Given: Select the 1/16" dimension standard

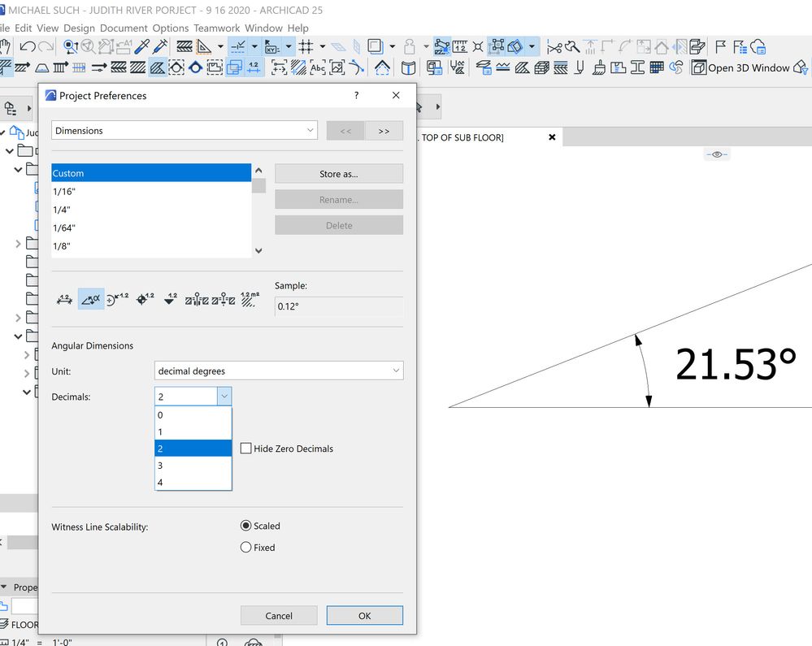Looking at the screenshot, I should [x=151, y=192].
